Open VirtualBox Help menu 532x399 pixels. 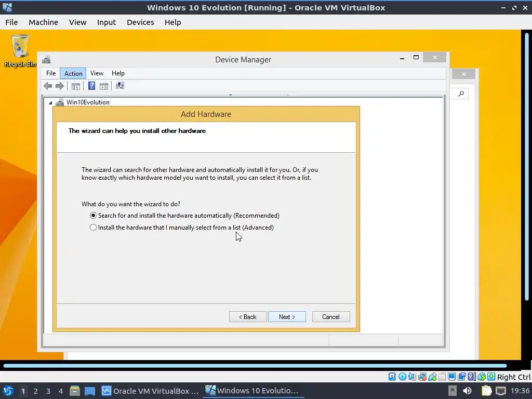[x=172, y=22]
